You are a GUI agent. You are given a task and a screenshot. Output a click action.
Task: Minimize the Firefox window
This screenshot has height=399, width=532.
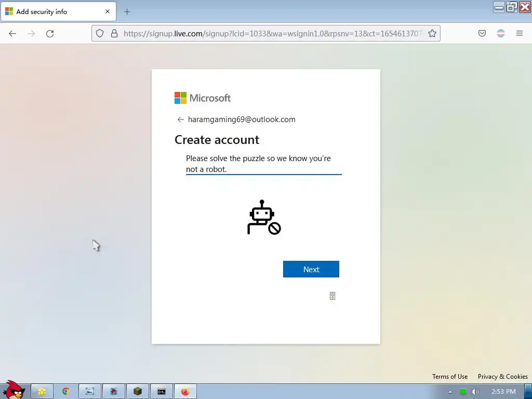coord(499,7)
